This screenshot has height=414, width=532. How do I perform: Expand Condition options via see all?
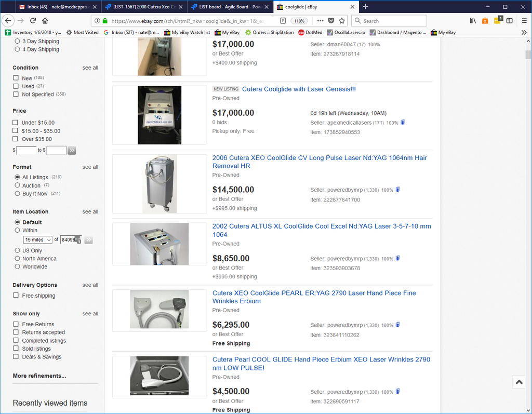click(x=90, y=68)
